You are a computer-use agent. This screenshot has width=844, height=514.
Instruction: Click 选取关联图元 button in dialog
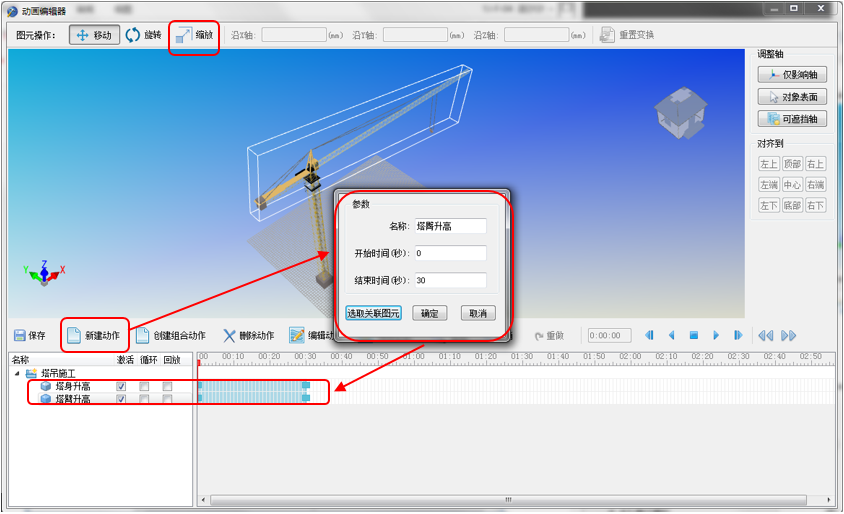point(374,313)
